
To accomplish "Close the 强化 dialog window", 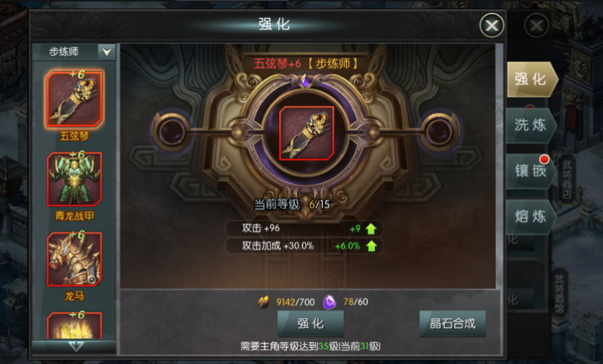I will coord(492,25).
